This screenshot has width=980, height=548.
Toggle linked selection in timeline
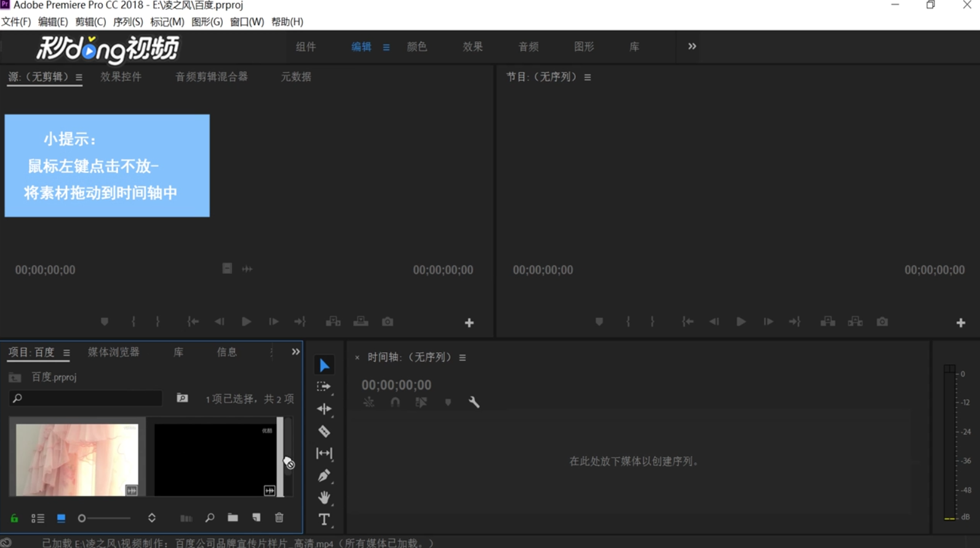(421, 402)
